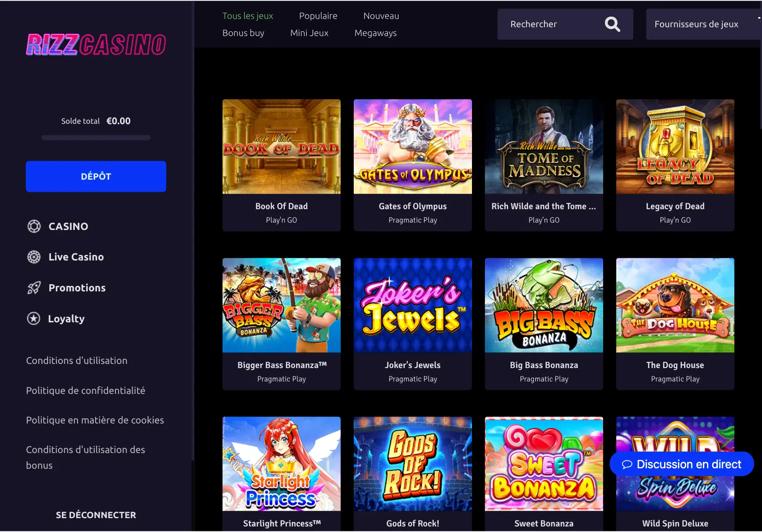Open Politique de confidentialité link
Screen dimensions: 762x532
pyautogui.click(x=85, y=391)
